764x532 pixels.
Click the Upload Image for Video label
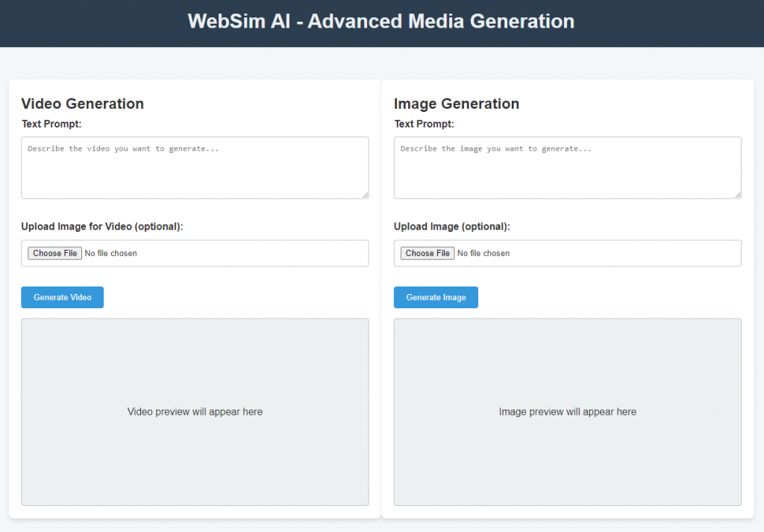pyautogui.click(x=101, y=226)
